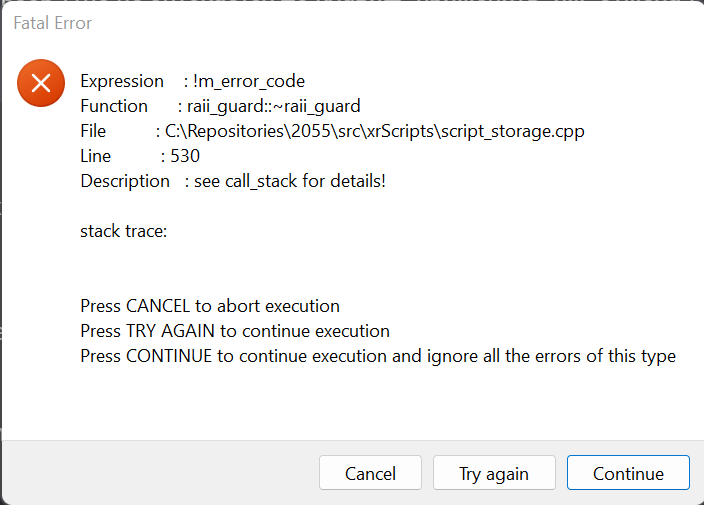Click the line number 530
Image resolution: width=704 pixels, height=505 pixels.
[x=185, y=156]
